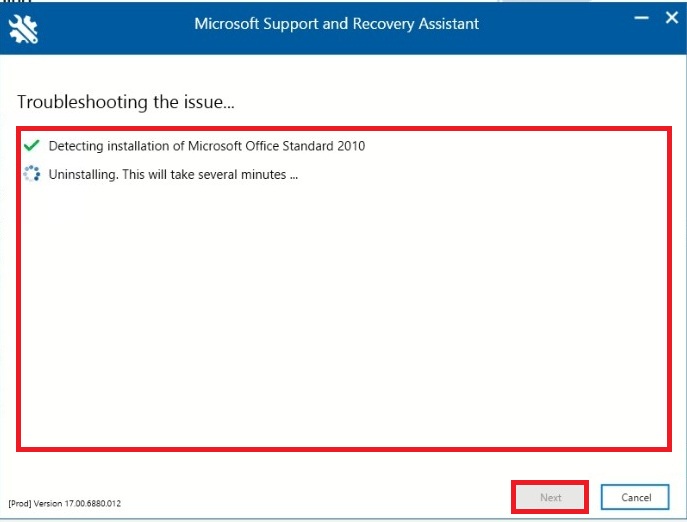Click the title text Microsoft Support and Recovery Assistant
This screenshot has height=522, width=687.
(x=336, y=23)
